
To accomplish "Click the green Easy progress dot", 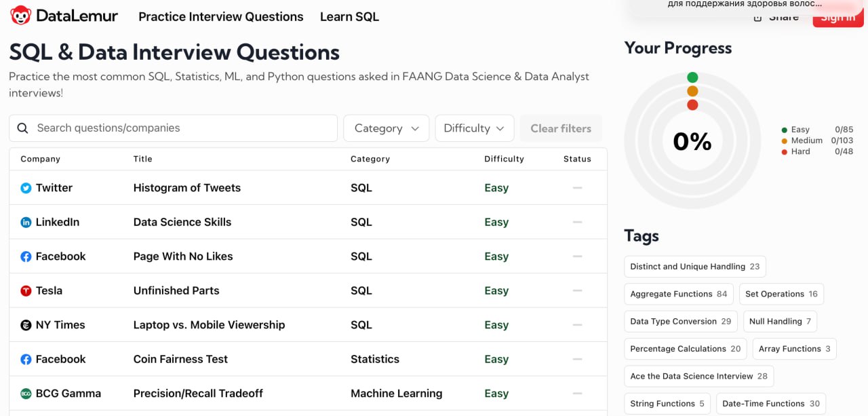I will 692,77.
